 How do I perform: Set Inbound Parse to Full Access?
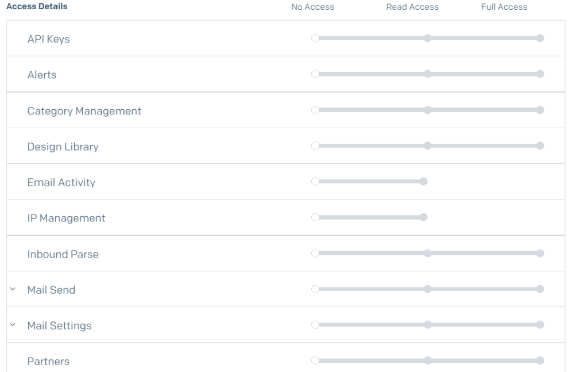pyautogui.click(x=540, y=253)
